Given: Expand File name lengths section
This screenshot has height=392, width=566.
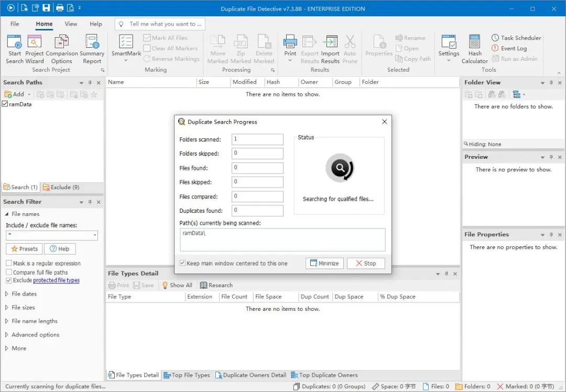Looking at the screenshot, I should pyautogui.click(x=6, y=321).
